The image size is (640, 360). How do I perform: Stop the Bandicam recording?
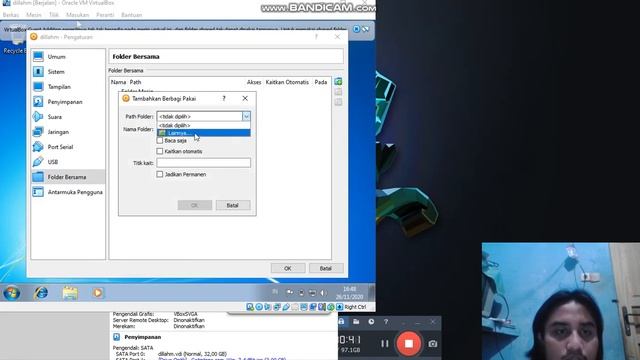click(409, 344)
